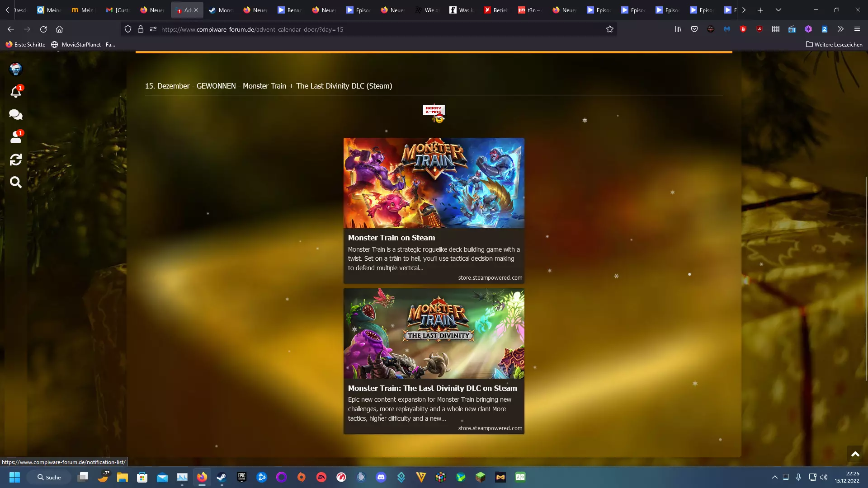Open the Monster Train on Steam title link
The height and width of the screenshot is (488, 868).
tap(392, 238)
